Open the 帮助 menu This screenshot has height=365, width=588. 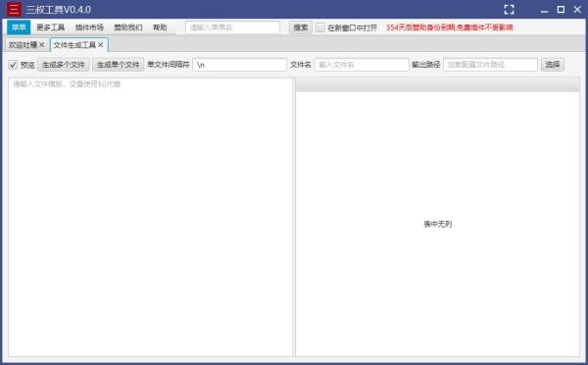click(x=160, y=27)
